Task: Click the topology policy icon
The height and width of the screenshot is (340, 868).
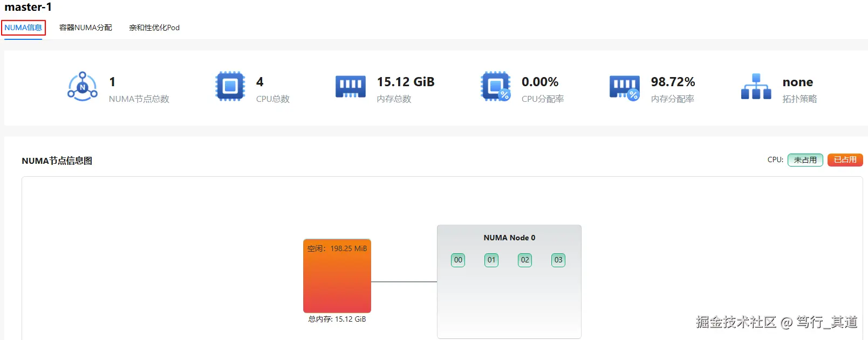Action: (756, 86)
